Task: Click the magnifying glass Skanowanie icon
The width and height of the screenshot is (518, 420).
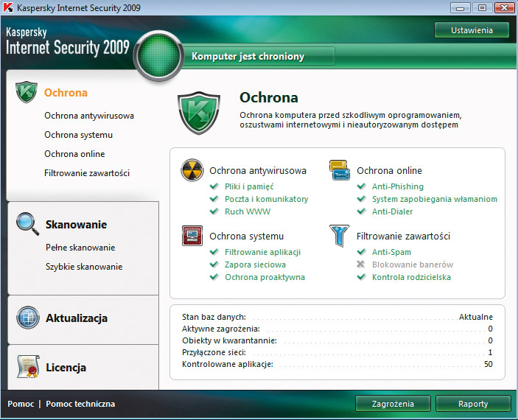Action: tap(27, 224)
